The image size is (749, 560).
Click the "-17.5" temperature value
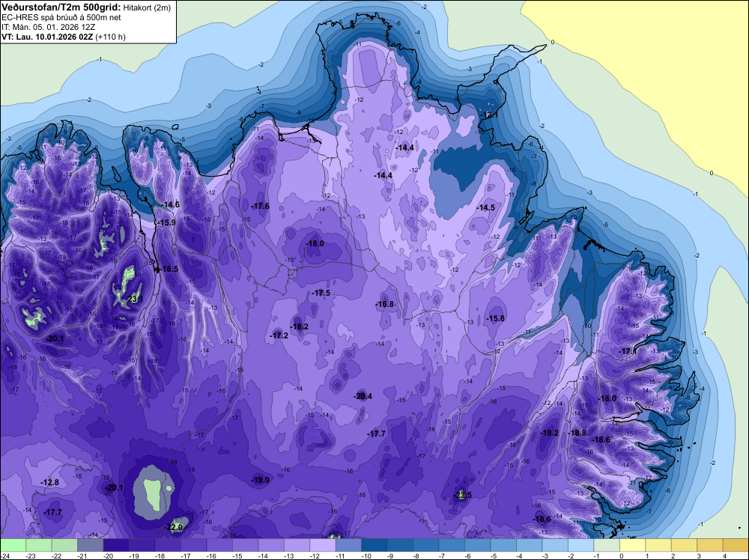click(321, 293)
